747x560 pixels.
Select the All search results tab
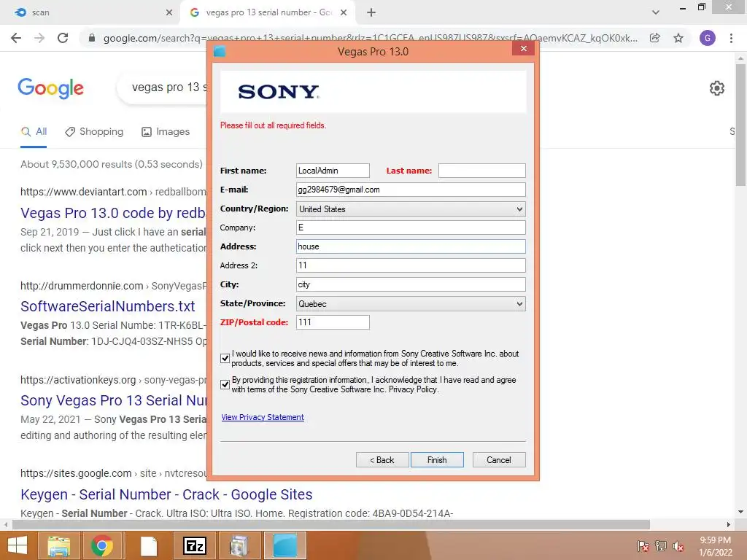[34, 131]
